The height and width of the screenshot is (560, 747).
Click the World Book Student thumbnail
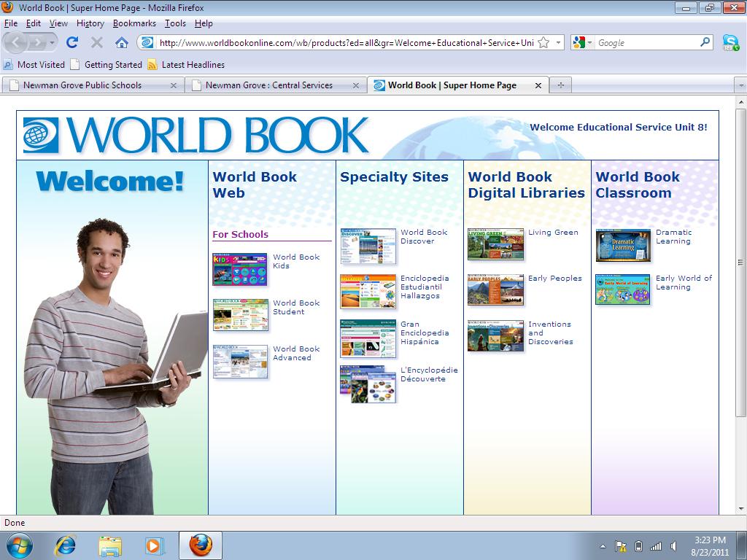(x=241, y=315)
